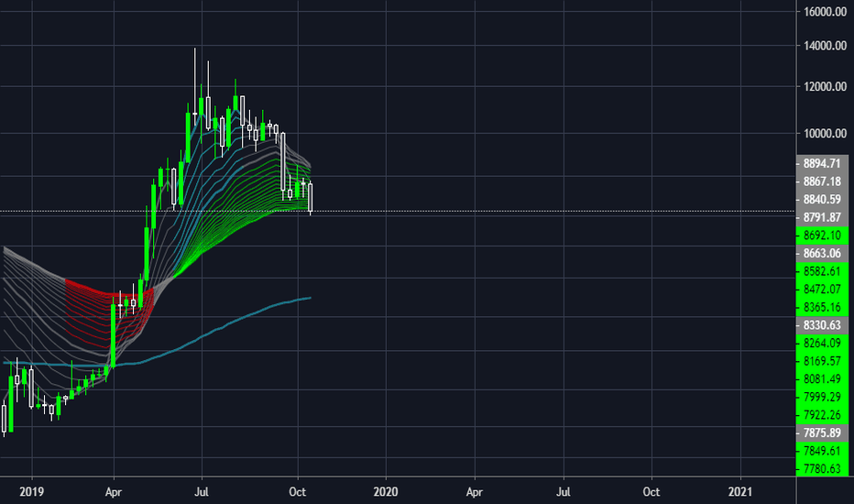854x504 pixels.
Task: Select the 8791.87 value label
Action: [822, 217]
